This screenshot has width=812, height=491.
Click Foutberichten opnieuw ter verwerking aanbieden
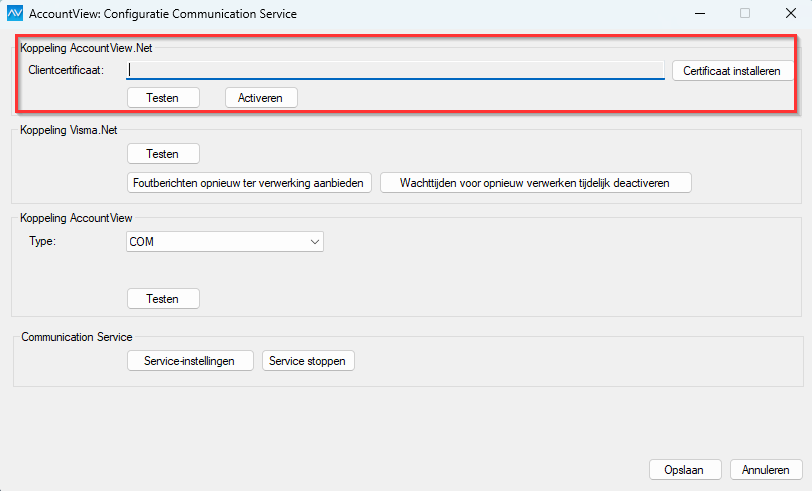[x=249, y=183]
